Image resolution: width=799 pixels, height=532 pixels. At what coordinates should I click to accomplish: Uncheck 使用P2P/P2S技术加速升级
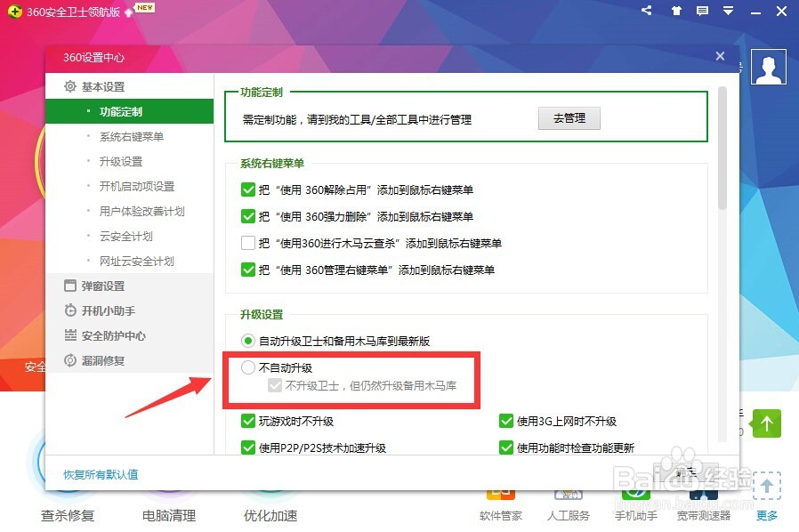coord(248,447)
